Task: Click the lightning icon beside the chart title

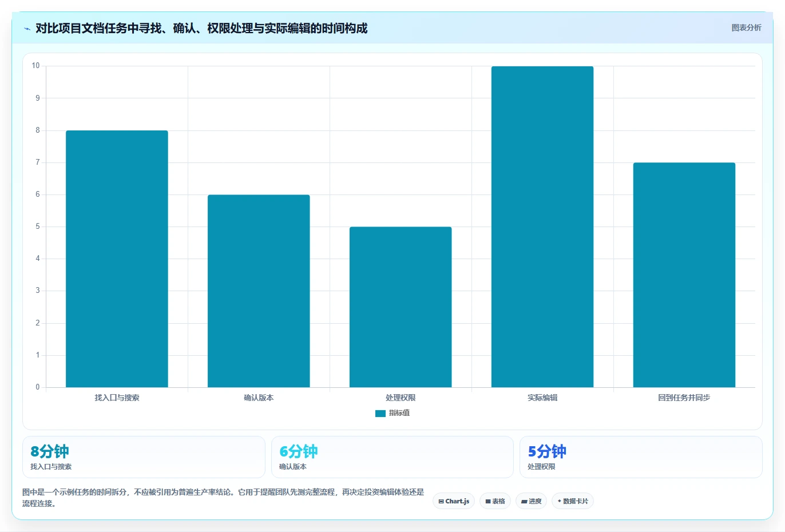Action: point(27,29)
